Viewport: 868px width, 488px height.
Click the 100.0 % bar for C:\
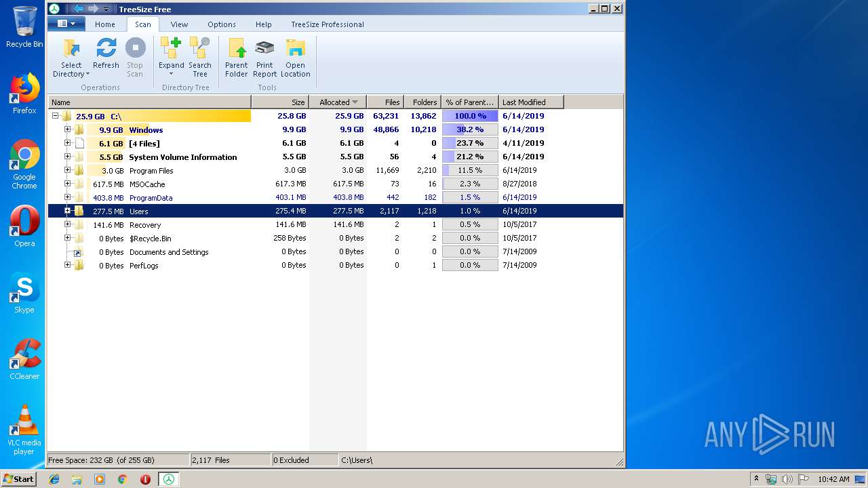[470, 116]
